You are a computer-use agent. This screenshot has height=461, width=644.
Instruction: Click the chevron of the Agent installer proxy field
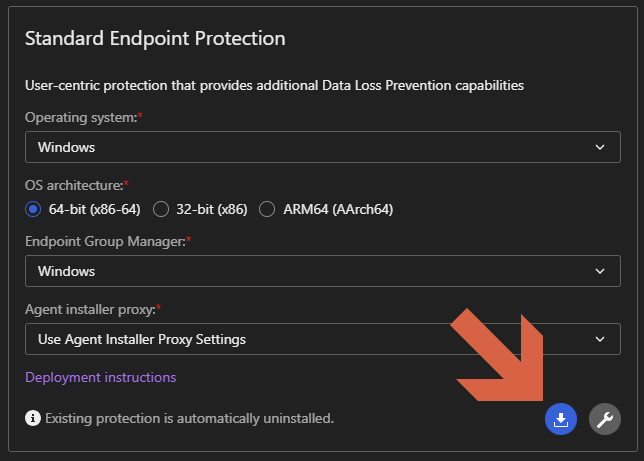tap(600, 339)
